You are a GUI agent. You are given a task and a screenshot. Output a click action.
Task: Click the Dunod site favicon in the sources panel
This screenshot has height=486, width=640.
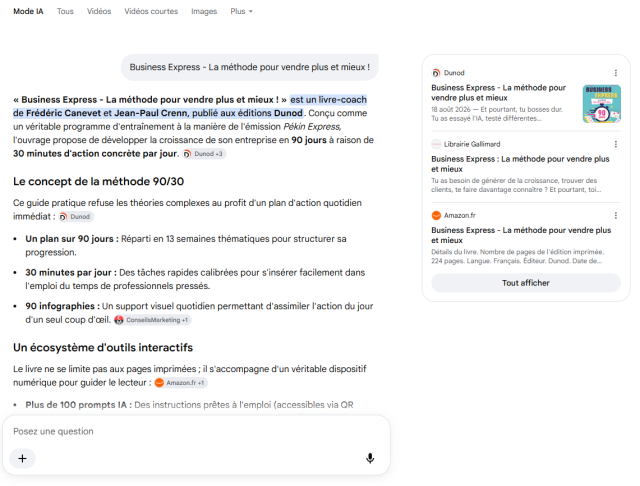tap(436, 73)
